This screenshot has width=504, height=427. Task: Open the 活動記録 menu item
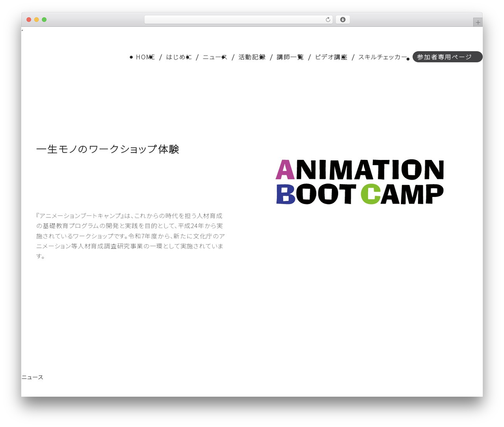pyautogui.click(x=252, y=57)
